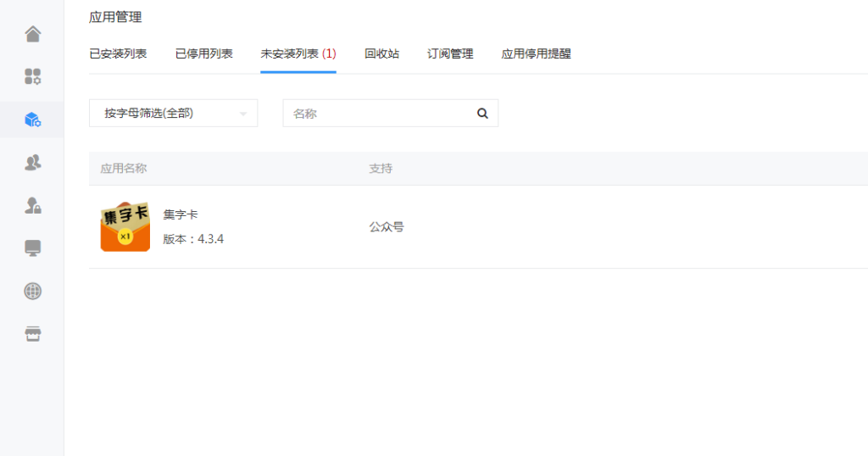Open the globe site icon
The height and width of the screenshot is (456, 868).
[x=33, y=291]
